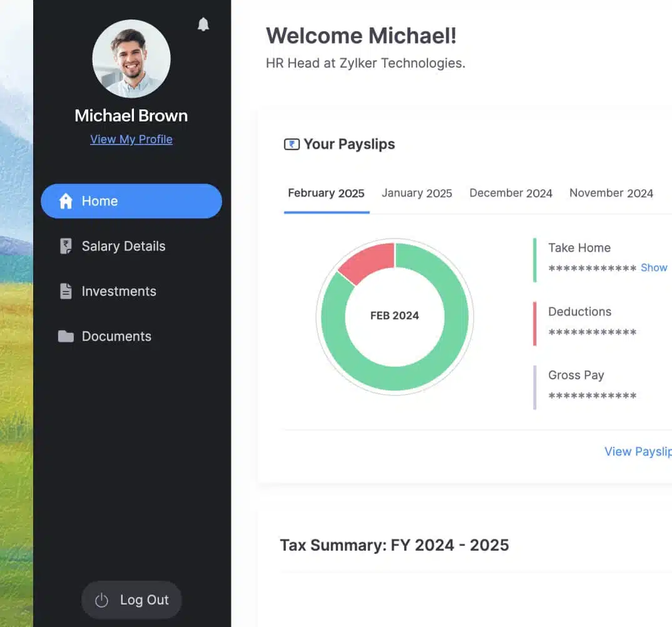
Task: Show the hidden Take Home amount
Action: click(654, 268)
